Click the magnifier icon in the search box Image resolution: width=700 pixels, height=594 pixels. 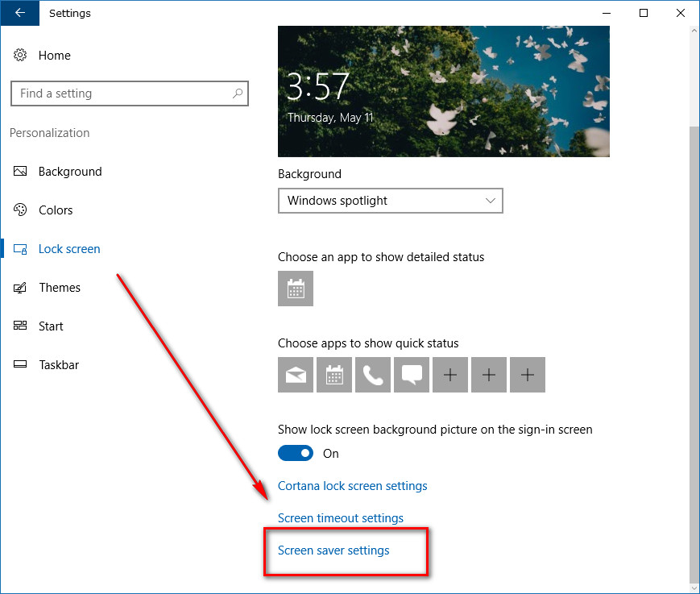(x=237, y=93)
